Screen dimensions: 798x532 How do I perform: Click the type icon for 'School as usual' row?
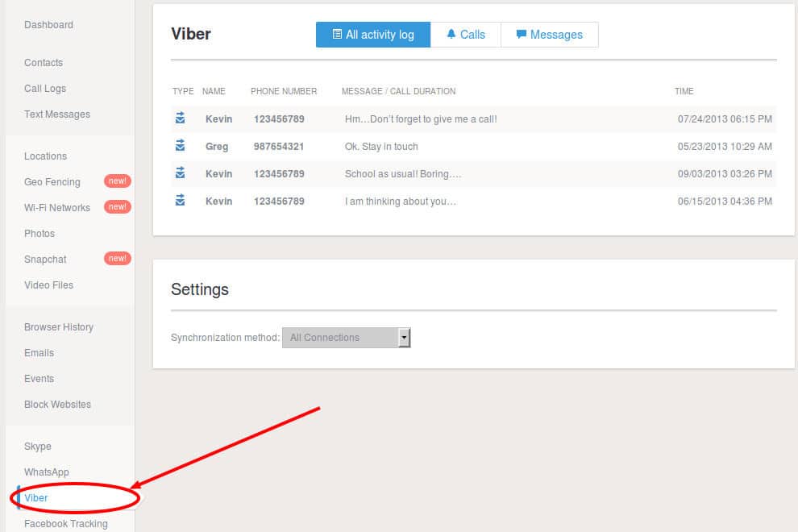(x=181, y=173)
